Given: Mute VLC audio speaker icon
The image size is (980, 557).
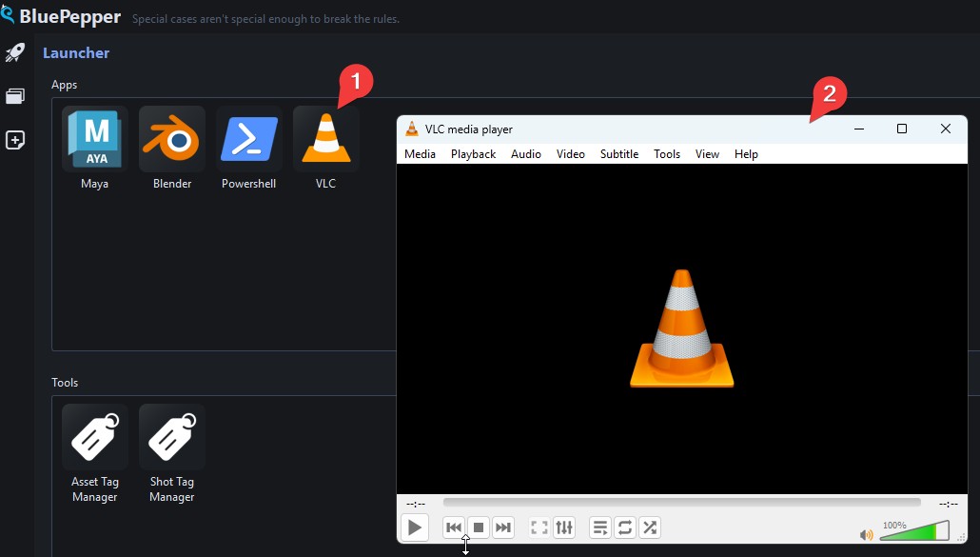Looking at the screenshot, I should pos(866,535).
